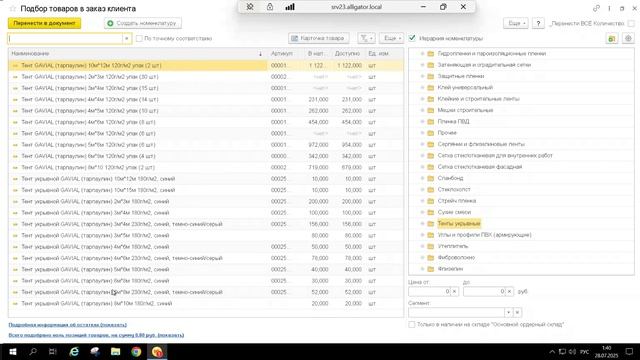Viewport: 640px width, 360px height.
Task: Click the folder icon of Спанбонд
Action: [x=431, y=178]
